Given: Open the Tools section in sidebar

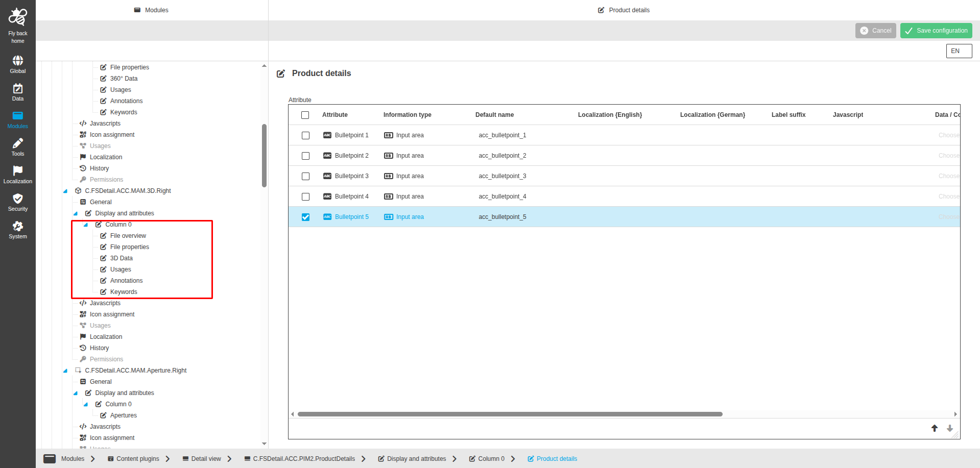Looking at the screenshot, I should pyautogui.click(x=18, y=147).
